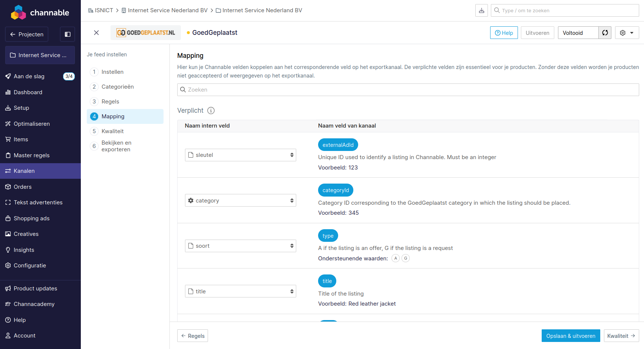Select the Items section in the sidebar
The image size is (644, 349).
tap(20, 139)
